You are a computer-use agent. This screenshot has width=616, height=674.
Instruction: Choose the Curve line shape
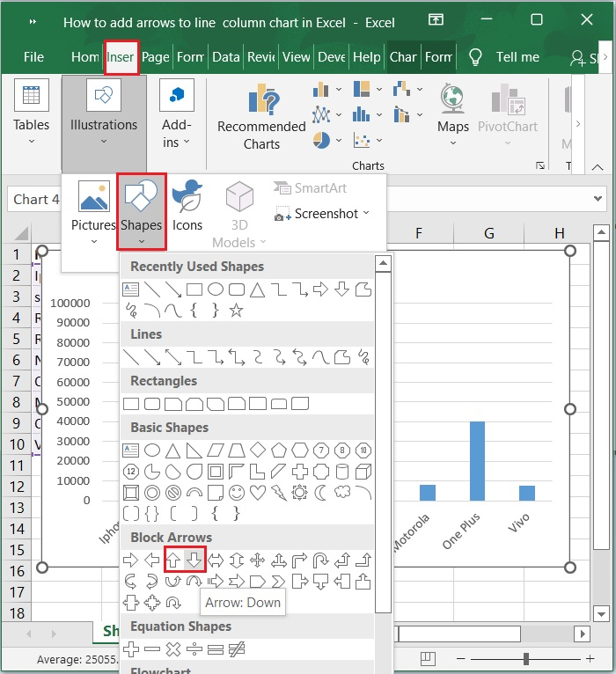(x=320, y=357)
